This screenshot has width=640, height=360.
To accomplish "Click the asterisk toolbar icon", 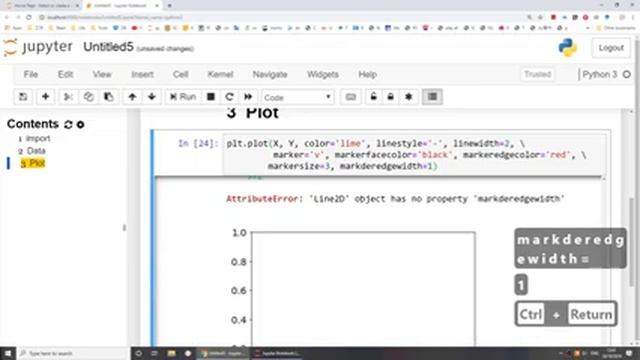I will click(x=409, y=97).
